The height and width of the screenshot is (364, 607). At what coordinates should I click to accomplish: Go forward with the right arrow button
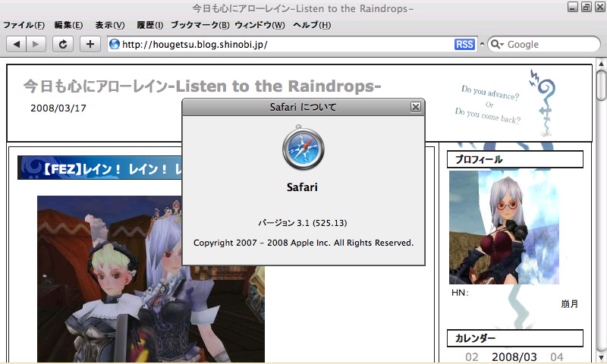point(36,44)
